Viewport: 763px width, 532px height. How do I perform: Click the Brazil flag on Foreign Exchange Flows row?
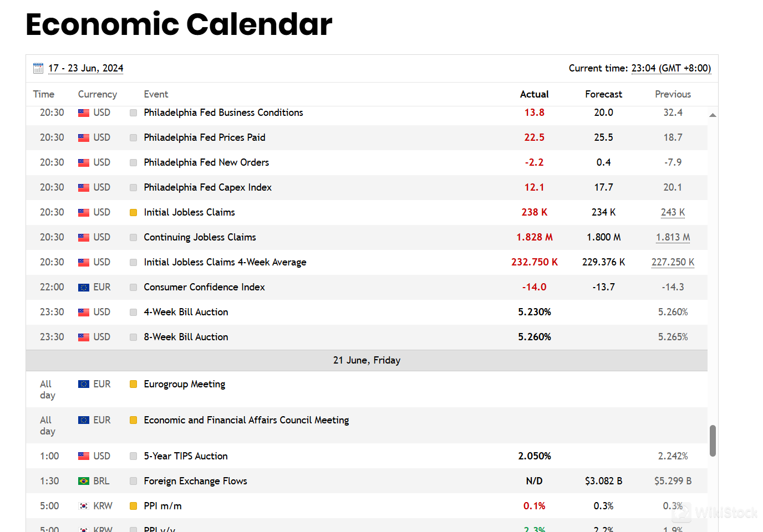pos(84,481)
